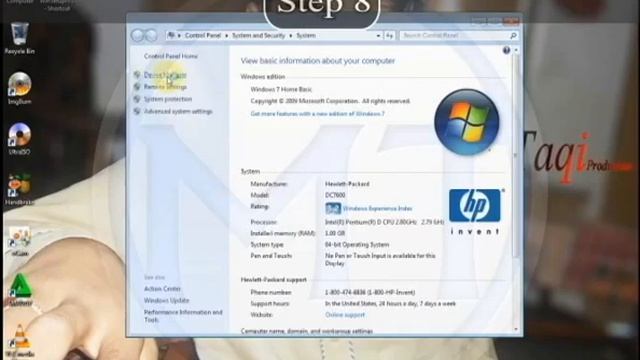Click the scrollbar down arrow
This screenshot has height=360, width=640.
(x=516, y=329)
